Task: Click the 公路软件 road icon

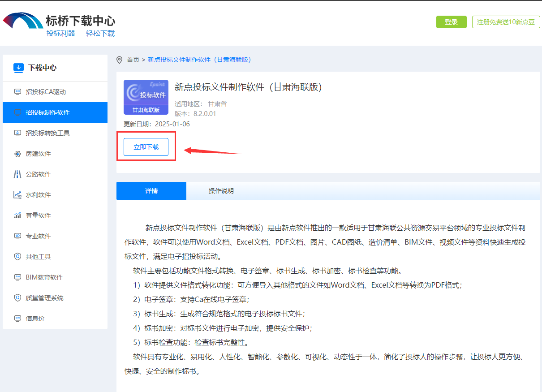Action: coord(17,174)
